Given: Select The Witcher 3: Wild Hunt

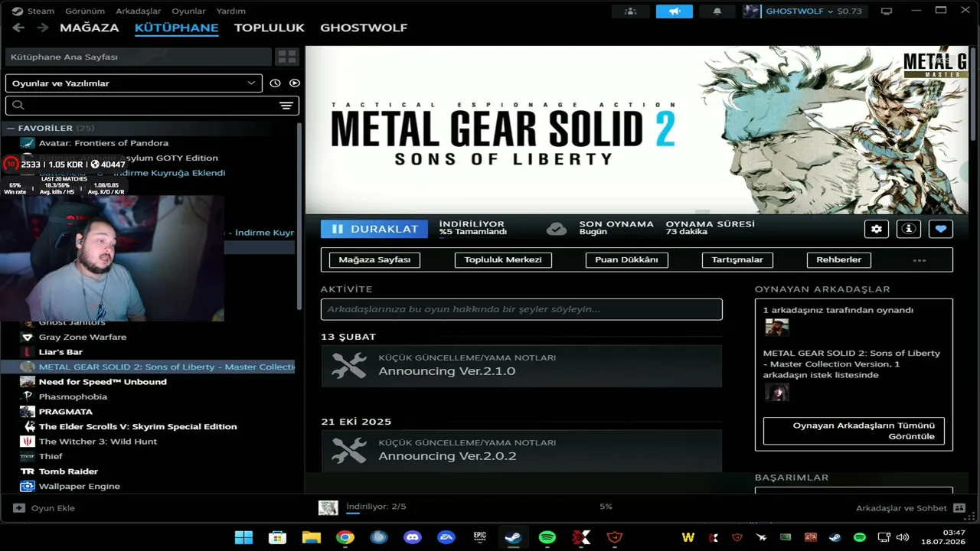Looking at the screenshot, I should 98,442.
